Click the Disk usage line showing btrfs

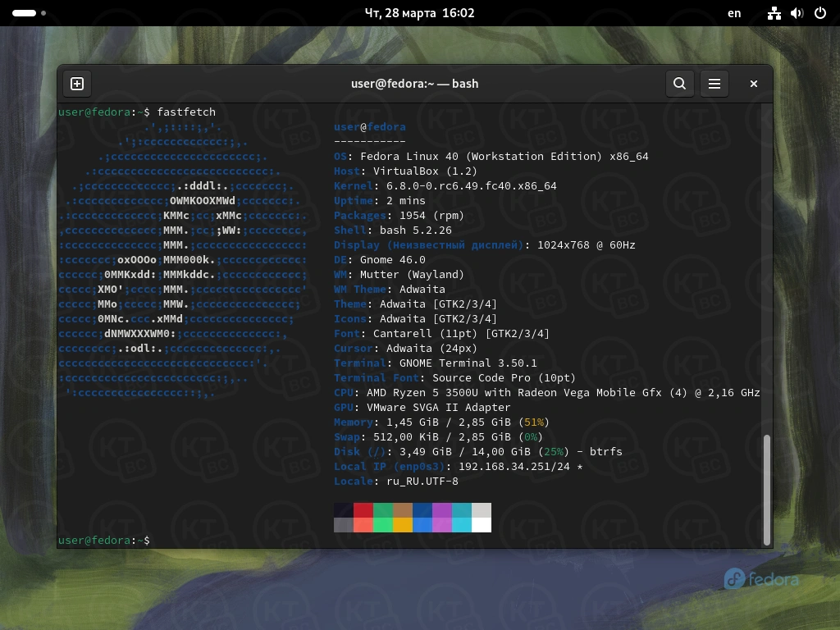pyautogui.click(x=478, y=452)
